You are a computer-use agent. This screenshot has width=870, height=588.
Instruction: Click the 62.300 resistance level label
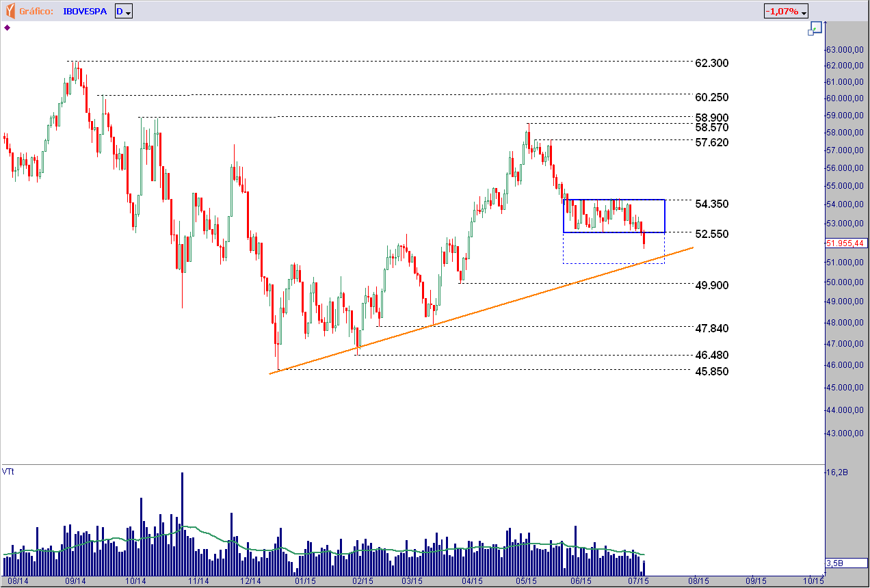click(x=711, y=63)
